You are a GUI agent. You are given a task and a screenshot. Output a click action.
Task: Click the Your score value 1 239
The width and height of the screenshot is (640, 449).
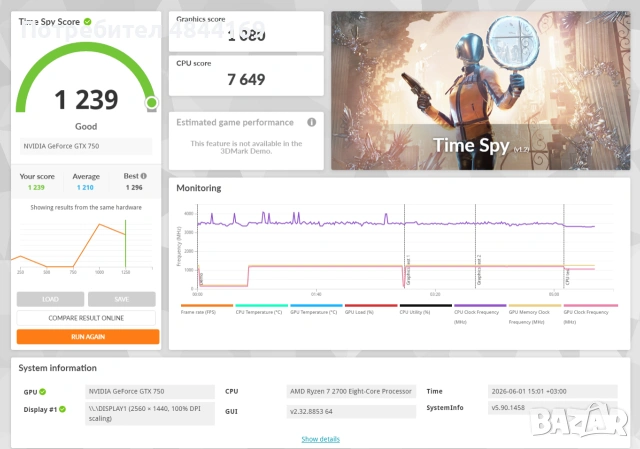(x=36, y=187)
